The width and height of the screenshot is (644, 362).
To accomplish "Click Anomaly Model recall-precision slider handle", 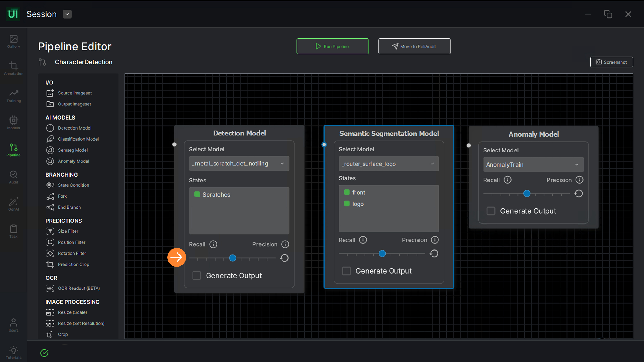I will pyautogui.click(x=527, y=194).
